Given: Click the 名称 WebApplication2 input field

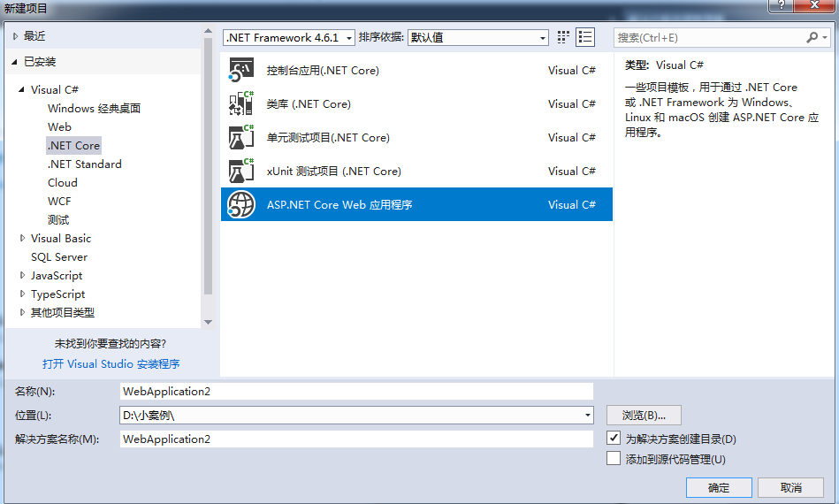Looking at the screenshot, I should click(356, 391).
